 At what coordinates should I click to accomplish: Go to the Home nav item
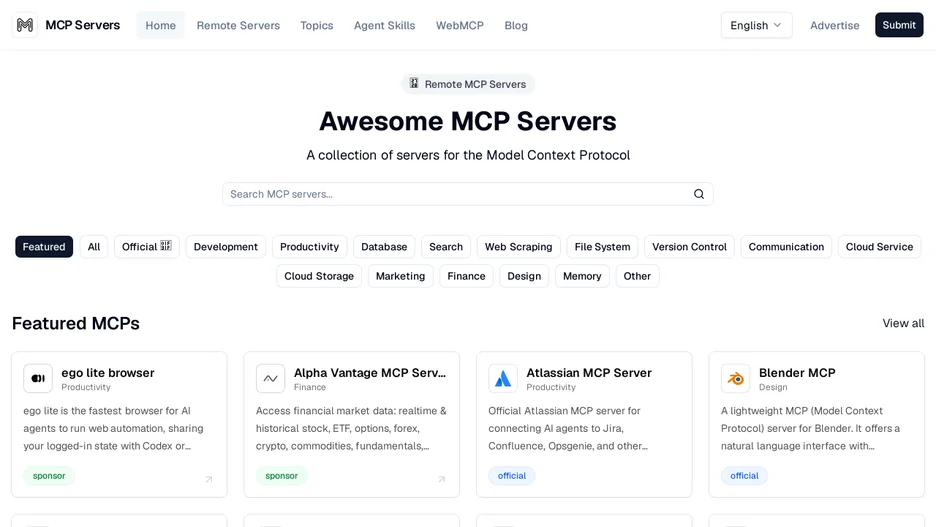pyautogui.click(x=161, y=25)
